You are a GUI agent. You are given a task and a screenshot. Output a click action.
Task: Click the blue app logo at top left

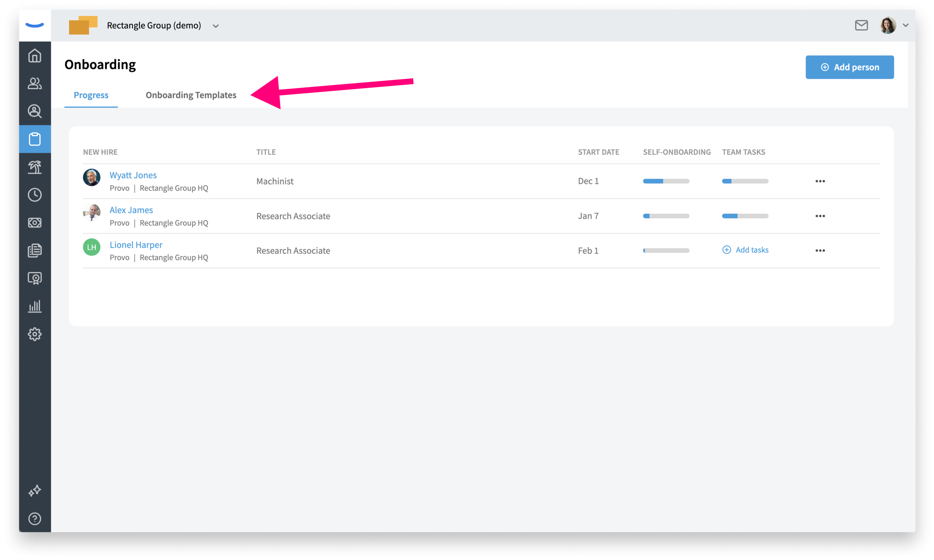[x=35, y=25]
